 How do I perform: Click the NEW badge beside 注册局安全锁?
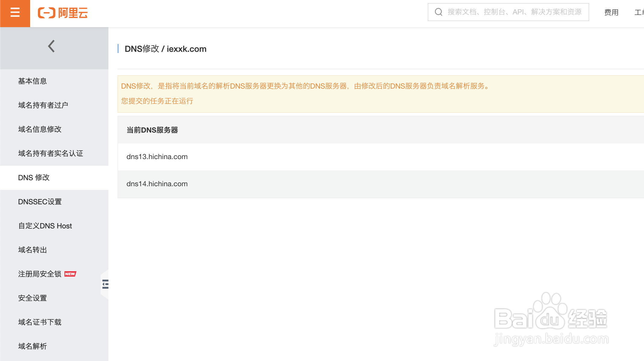click(70, 274)
